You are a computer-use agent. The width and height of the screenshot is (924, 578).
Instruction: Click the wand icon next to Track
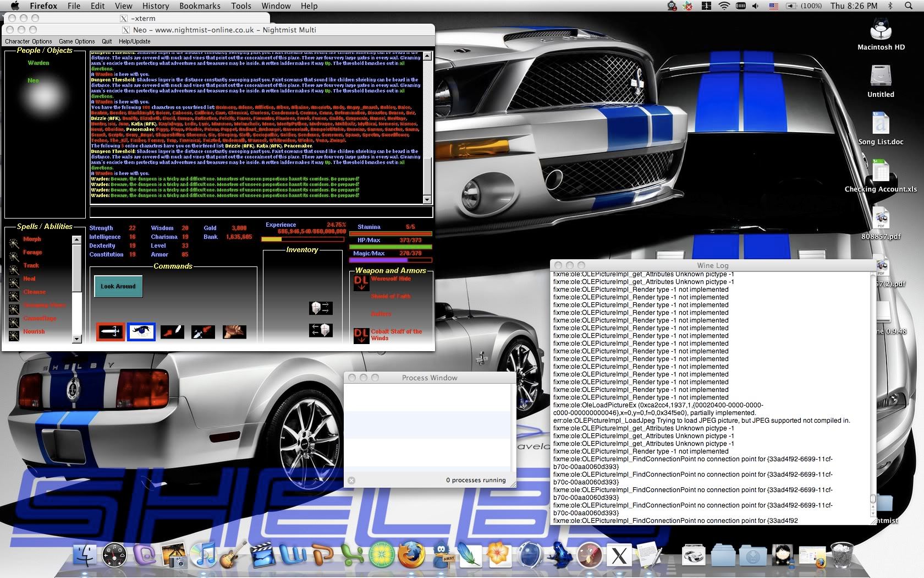(14, 269)
